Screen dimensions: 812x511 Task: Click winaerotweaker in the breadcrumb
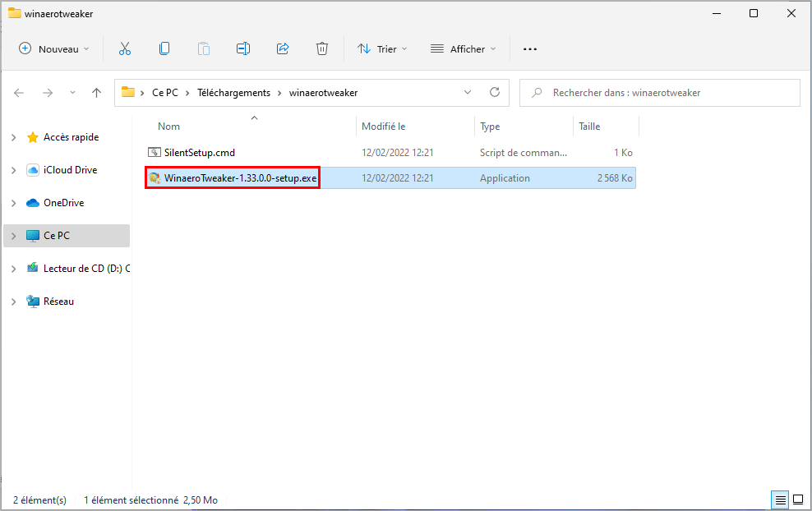pyautogui.click(x=323, y=93)
